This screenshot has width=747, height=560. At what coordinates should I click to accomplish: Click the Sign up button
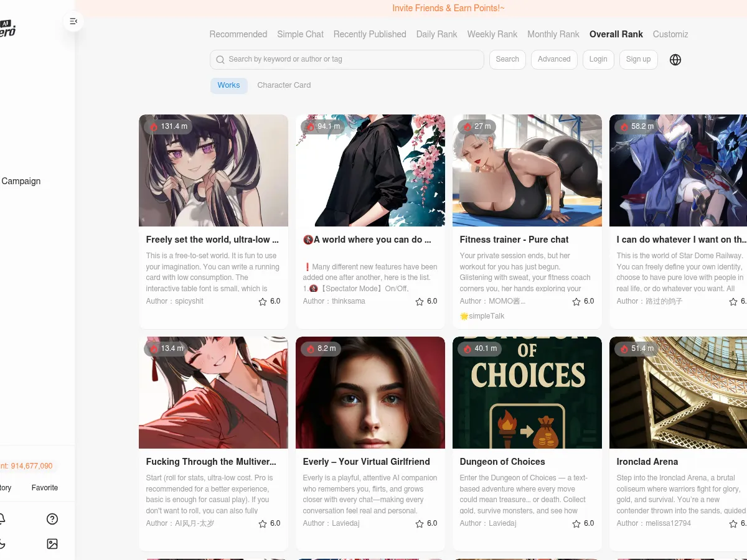coord(638,59)
